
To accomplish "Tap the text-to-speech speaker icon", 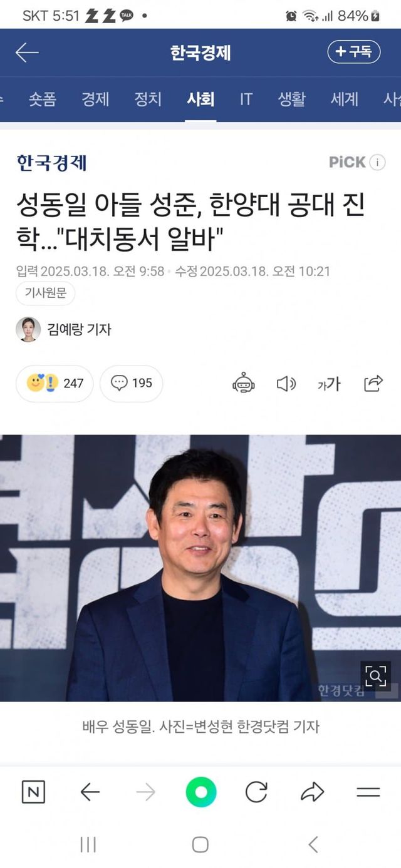I will pyautogui.click(x=286, y=384).
